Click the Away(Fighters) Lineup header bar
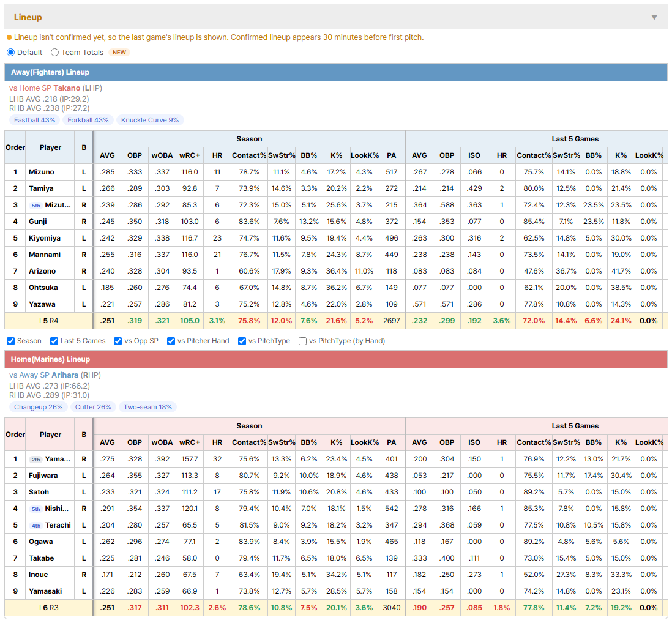Viewport: 672px width, 623px height. click(x=336, y=72)
